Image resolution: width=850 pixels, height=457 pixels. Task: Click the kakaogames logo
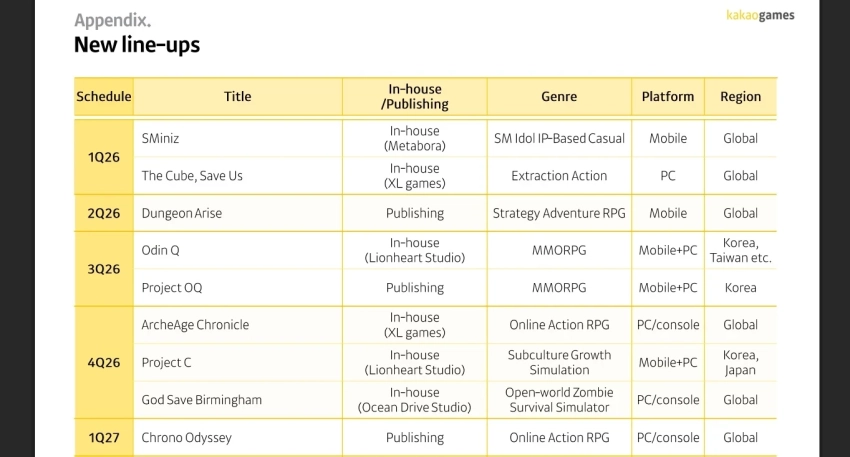(760, 16)
